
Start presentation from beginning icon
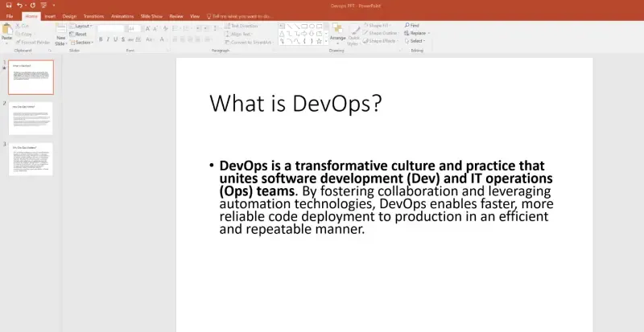(43, 6)
